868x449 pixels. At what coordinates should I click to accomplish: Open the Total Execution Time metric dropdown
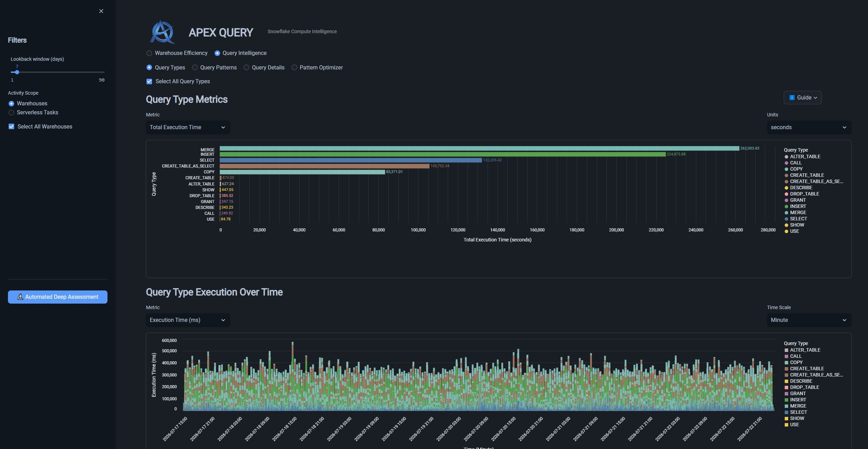coord(188,127)
